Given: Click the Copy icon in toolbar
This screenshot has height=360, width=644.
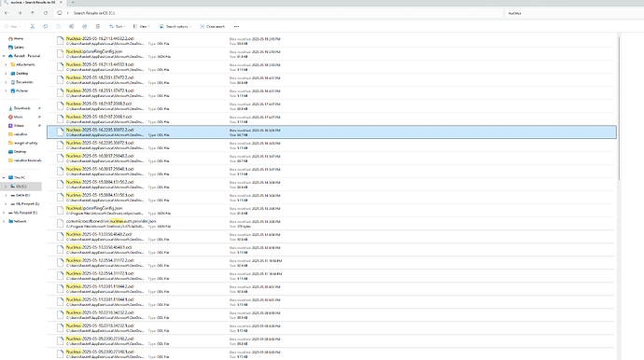Looking at the screenshot, I should coord(45,26).
